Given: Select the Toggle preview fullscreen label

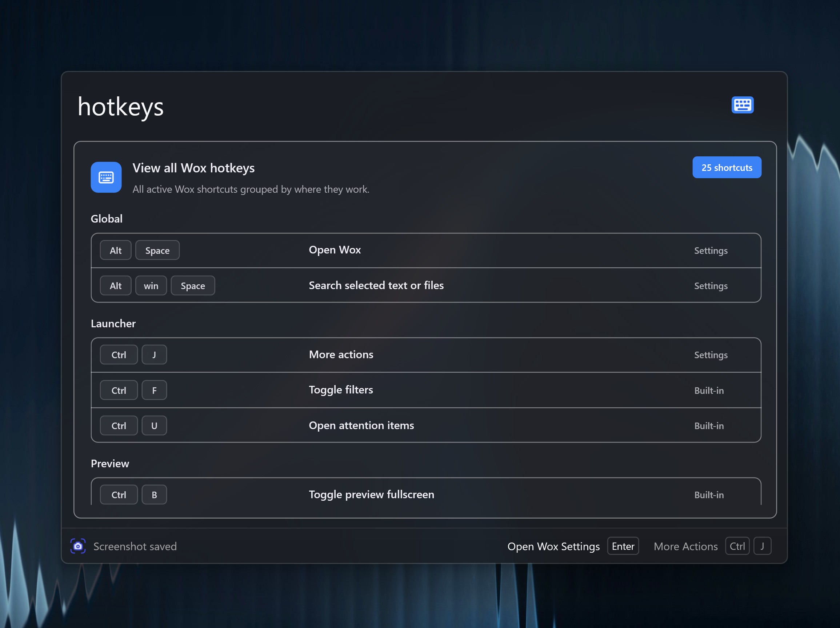Looking at the screenshot, I should click(x=371, y=494).
